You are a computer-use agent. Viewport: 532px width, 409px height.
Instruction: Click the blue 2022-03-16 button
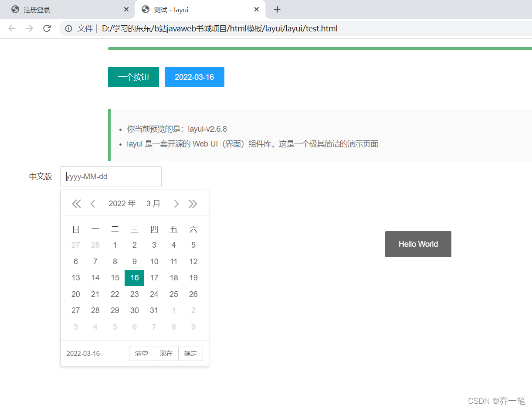point(194,77)
